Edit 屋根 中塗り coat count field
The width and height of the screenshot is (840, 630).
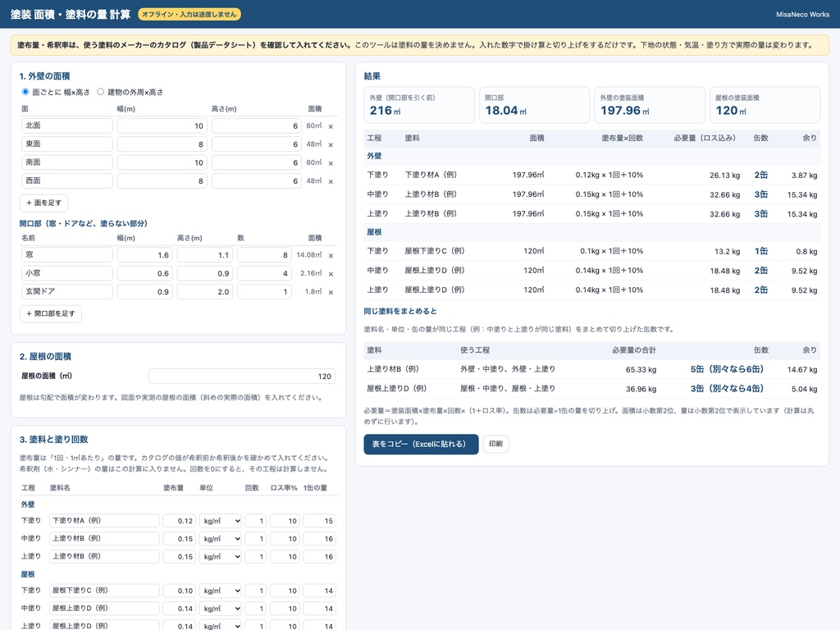[256, 608]
